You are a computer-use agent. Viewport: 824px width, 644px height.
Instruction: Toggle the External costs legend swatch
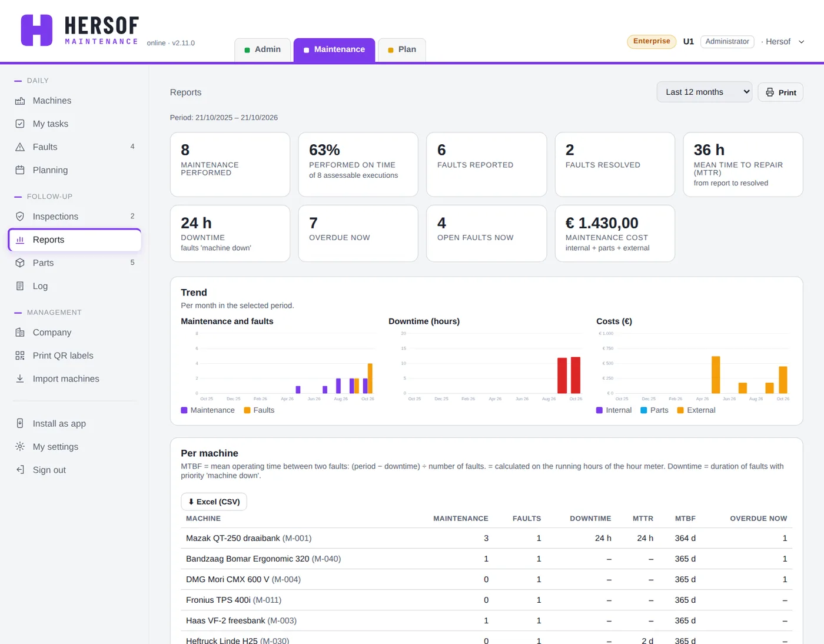680,410
